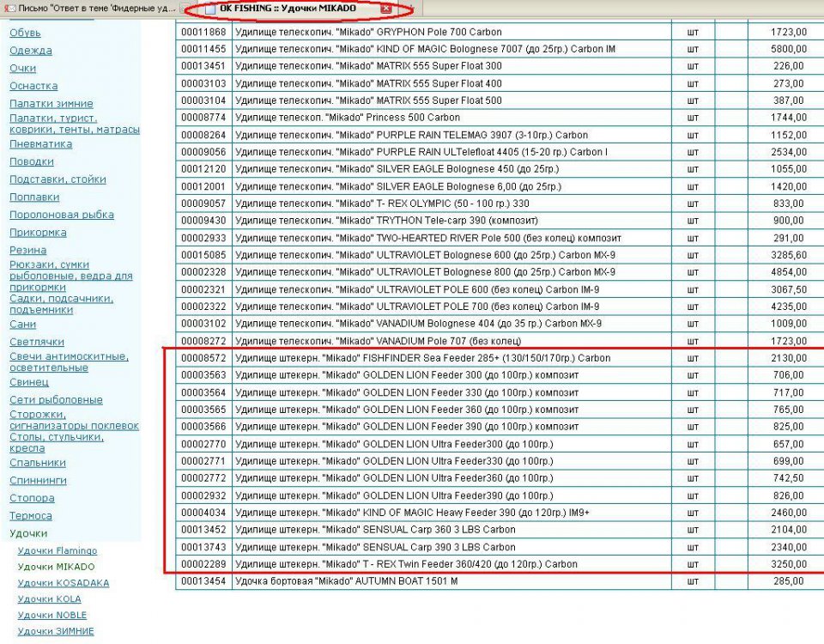The image size is (824, 644).
Task: Click the Yandex mail icon on first tab
Action: click(10, 9)
